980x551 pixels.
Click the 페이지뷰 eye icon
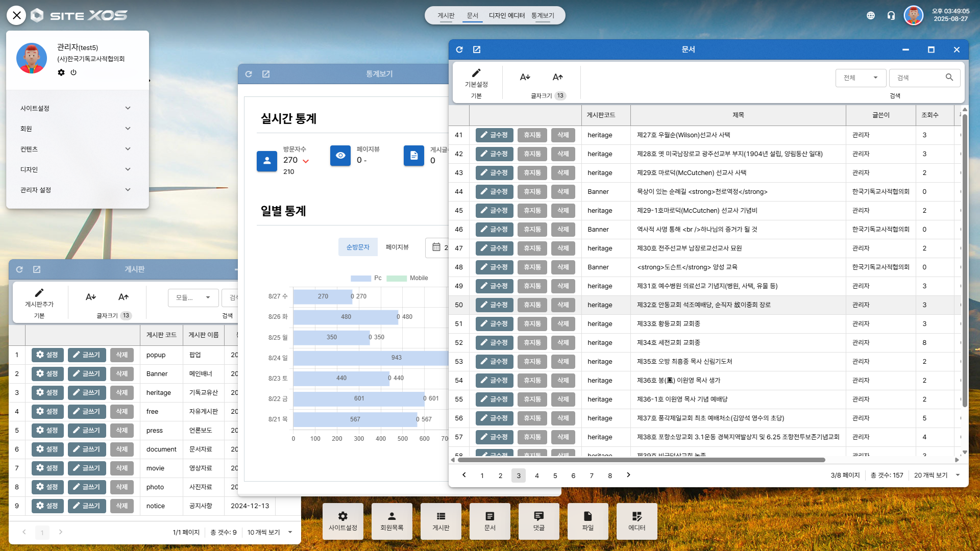point(340,156)
